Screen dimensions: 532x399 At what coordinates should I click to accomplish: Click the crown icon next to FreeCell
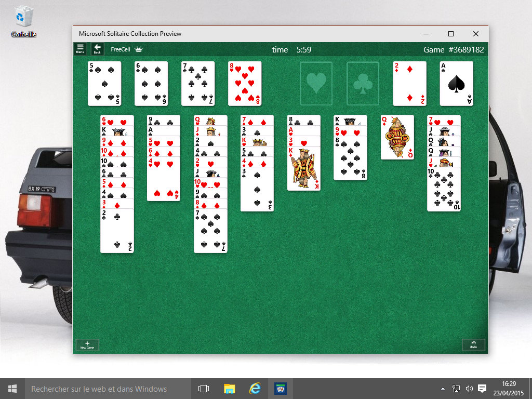138,50
